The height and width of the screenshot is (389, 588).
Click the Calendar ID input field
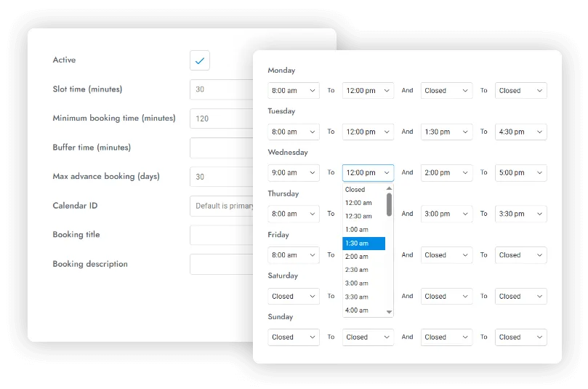[x=221, y=206]
